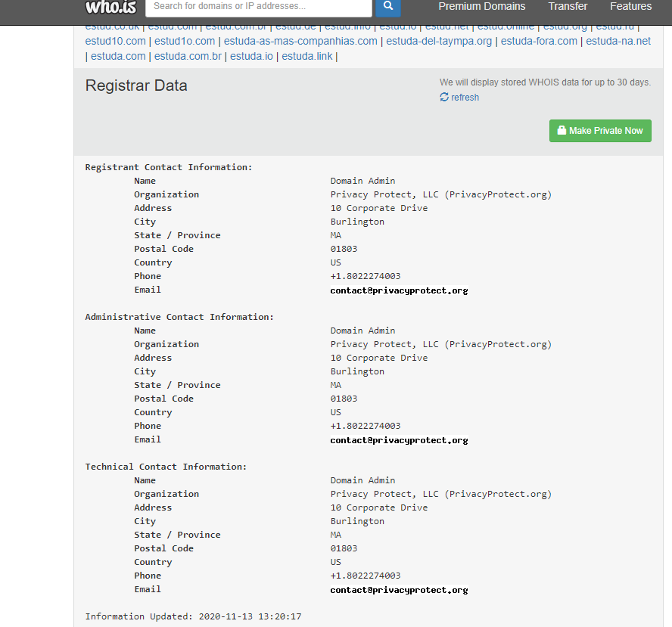
Task: Click Registrant name Domain Admin
Action: coord(362,181)
